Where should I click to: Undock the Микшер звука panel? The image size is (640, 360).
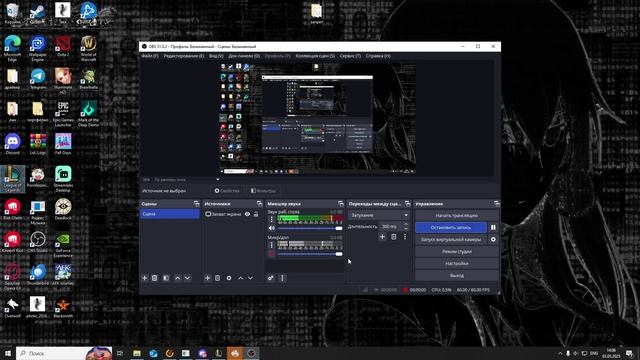[341, 203]
